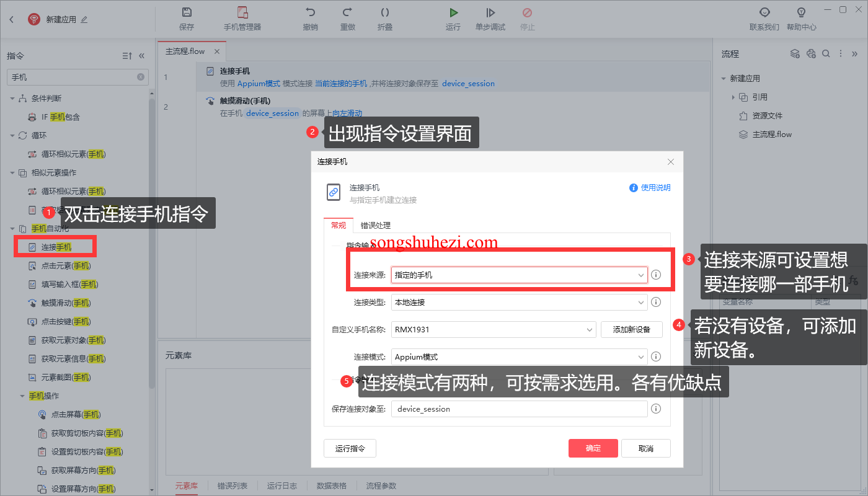
Task: Switch to 主流程.flow tab
Action: coord(185,51)
